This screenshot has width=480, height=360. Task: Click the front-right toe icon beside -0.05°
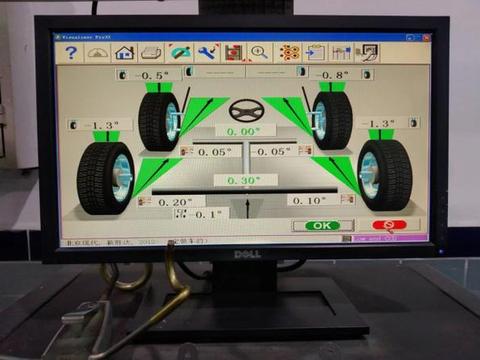[305, 151]
